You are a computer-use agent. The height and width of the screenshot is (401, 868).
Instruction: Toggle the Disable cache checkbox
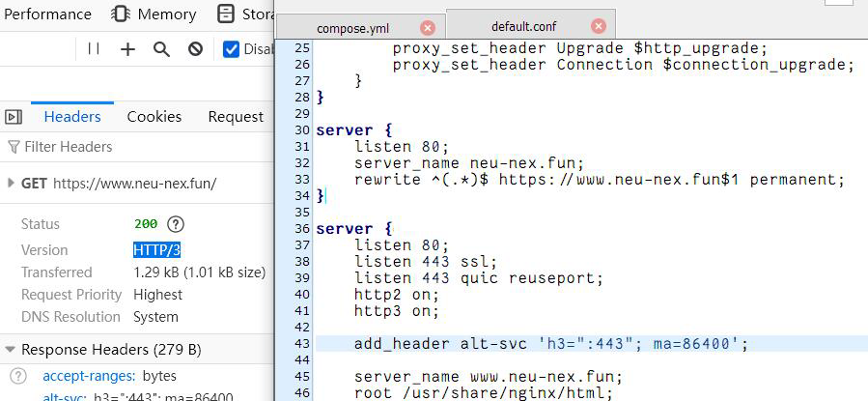232,49
